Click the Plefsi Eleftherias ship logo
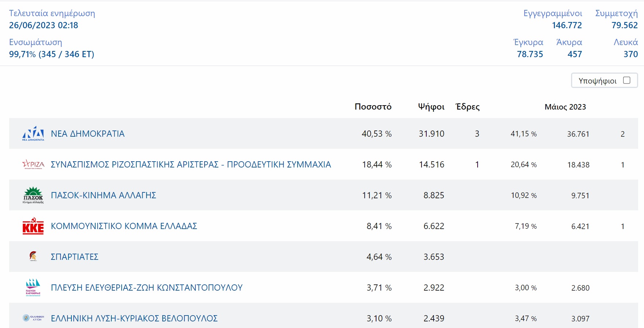644x328 pixels. [33, 287]
